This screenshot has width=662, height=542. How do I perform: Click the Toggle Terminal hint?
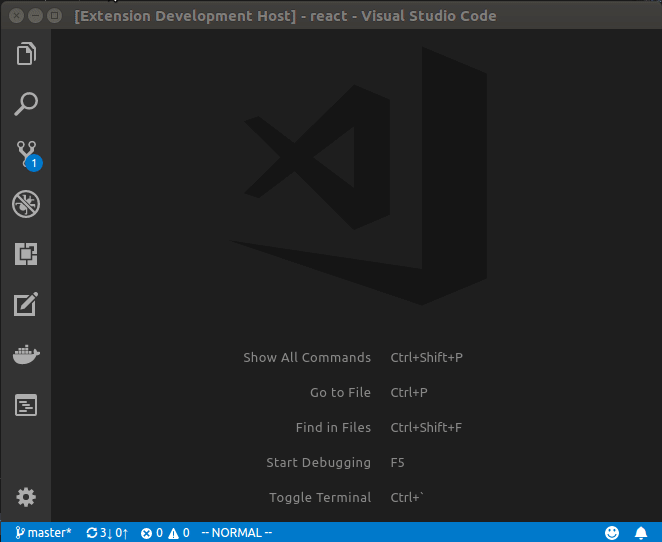tap(320, 498)
